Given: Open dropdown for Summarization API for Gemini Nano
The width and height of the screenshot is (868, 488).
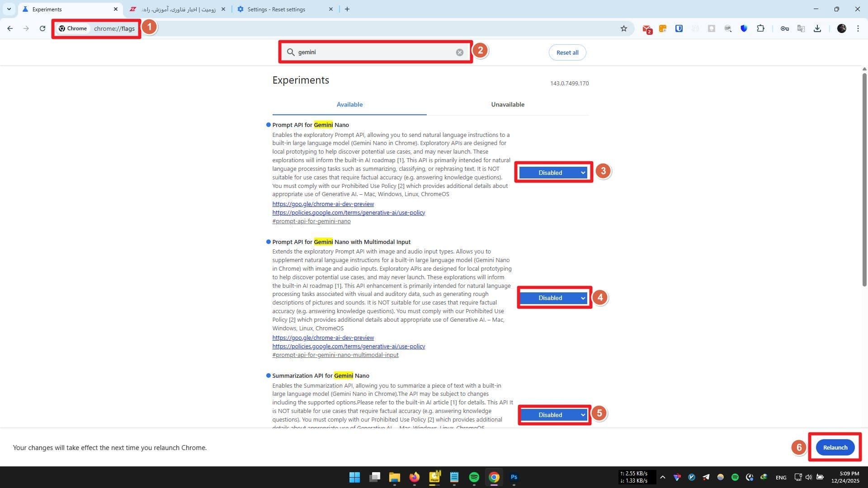Looking at the screenshot, I should click(553, 415).
